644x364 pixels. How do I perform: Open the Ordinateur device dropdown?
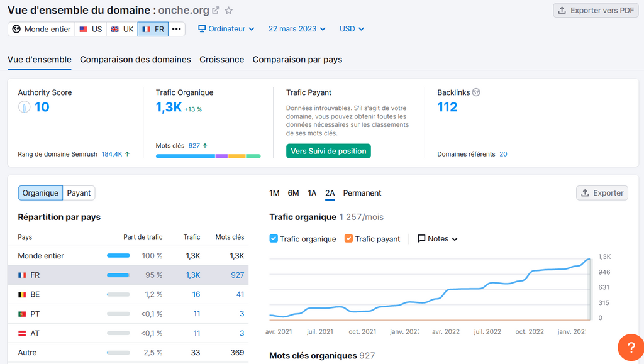(x=226, y=29)
